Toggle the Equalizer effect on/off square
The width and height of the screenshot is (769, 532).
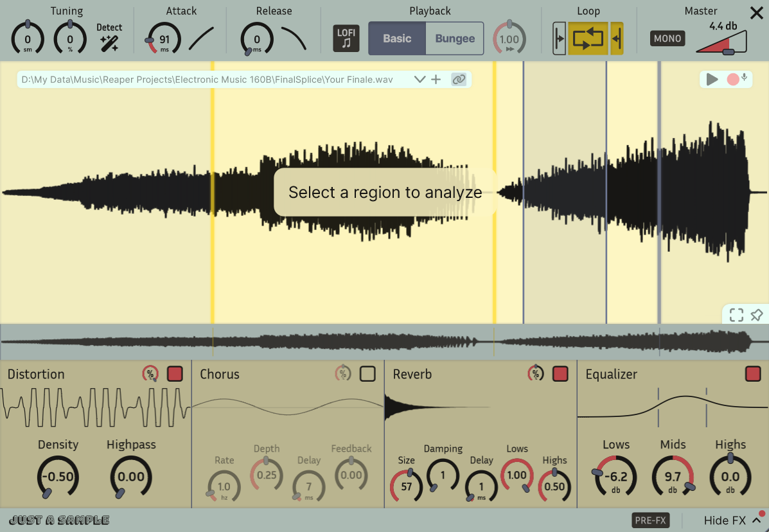coord(753,374)
